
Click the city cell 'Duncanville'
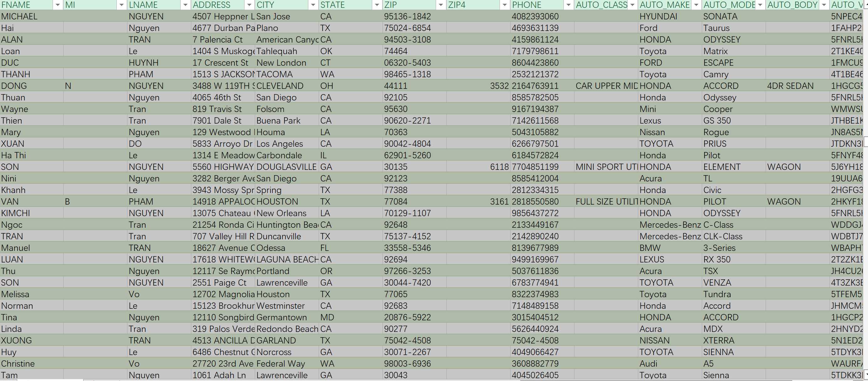[x=287, y=236]
